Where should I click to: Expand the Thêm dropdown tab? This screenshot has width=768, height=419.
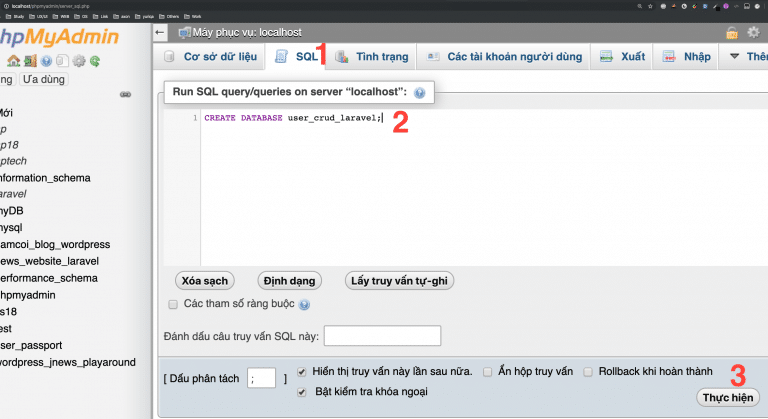point(746,56)
